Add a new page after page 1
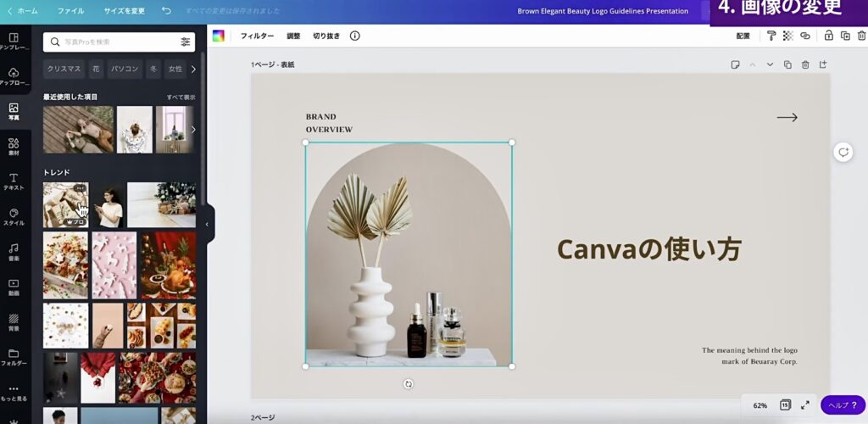 (823, 64)
